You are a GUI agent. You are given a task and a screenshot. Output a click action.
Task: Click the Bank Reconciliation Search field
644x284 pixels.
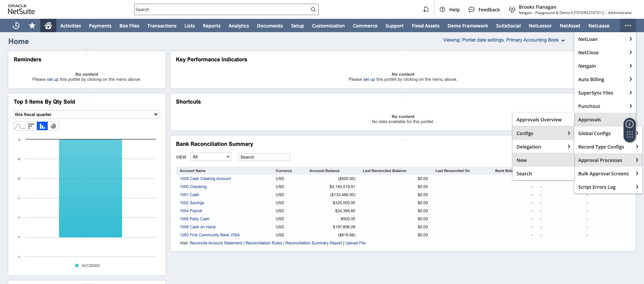(x=264, y=157)
